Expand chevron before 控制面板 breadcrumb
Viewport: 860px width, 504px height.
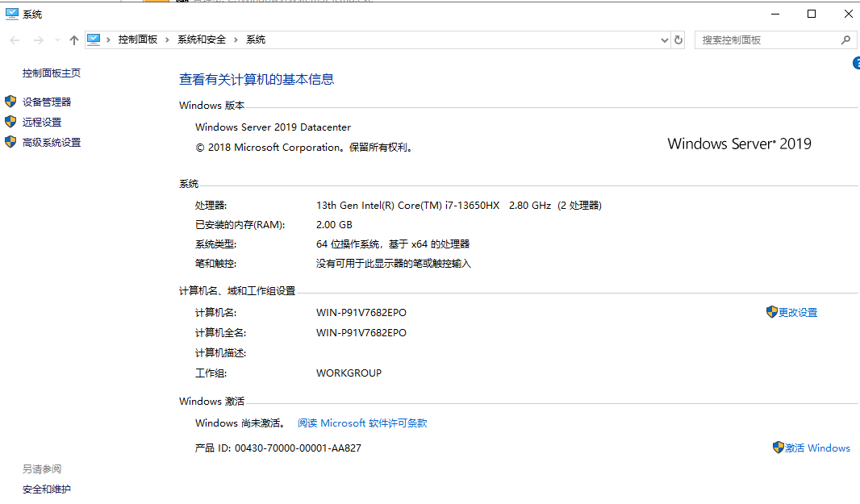109,40
